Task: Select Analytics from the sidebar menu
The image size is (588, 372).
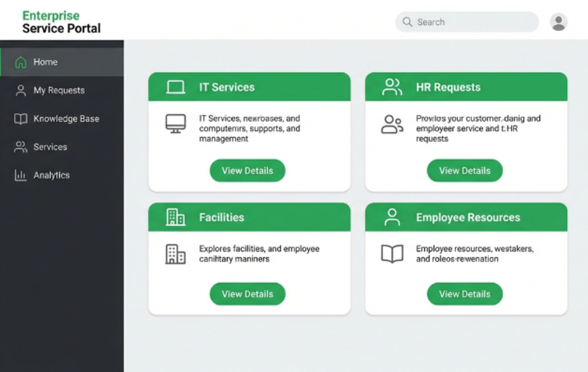Action: [x=51, y=175]
